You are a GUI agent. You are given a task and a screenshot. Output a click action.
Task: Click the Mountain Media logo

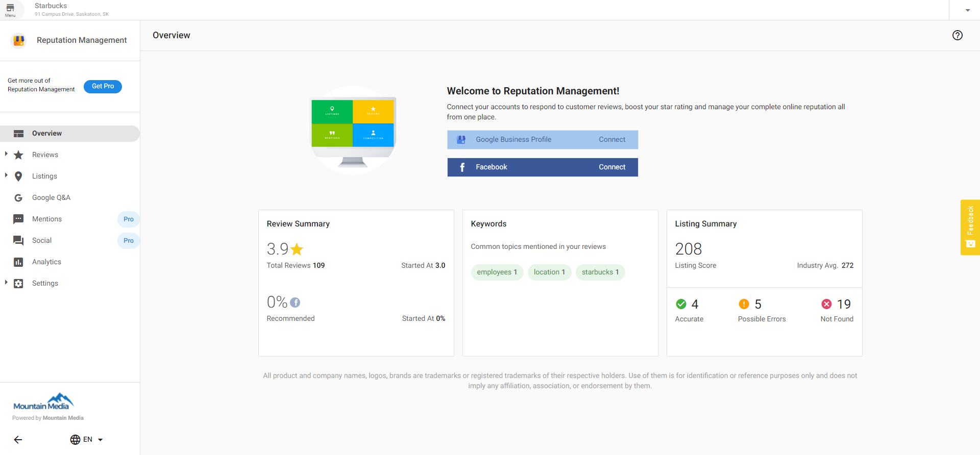pos(43,402)
